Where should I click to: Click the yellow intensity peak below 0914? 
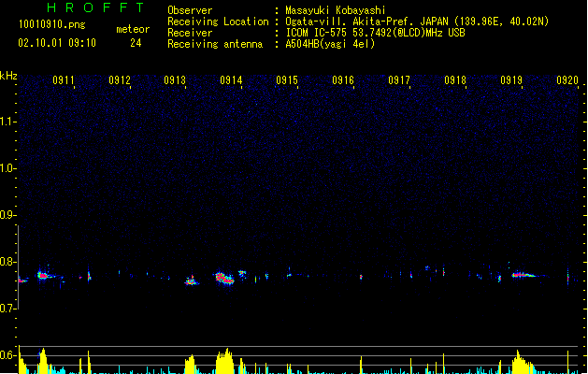click(x=225, y=361)
